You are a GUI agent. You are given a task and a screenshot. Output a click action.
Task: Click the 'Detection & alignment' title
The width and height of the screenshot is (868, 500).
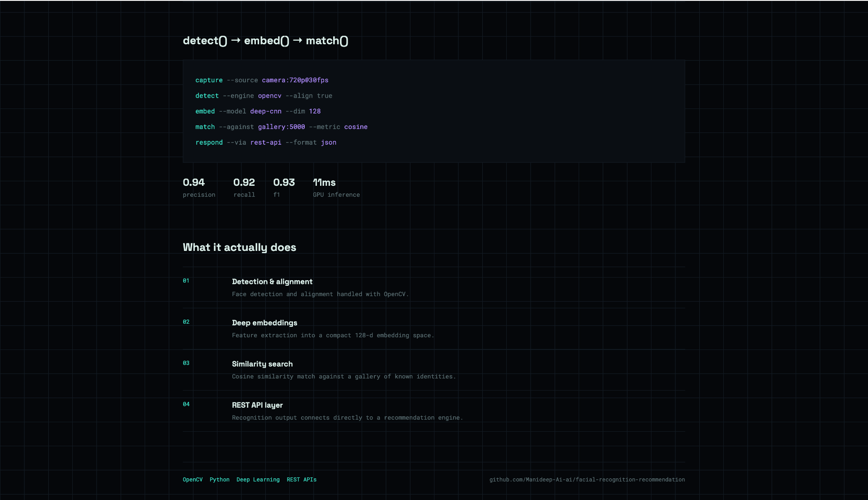272,282
